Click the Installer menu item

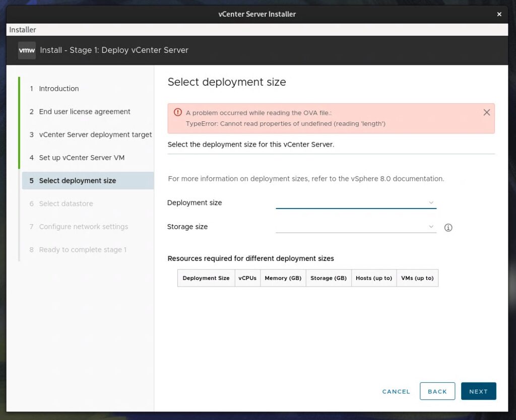click(22, 30)
